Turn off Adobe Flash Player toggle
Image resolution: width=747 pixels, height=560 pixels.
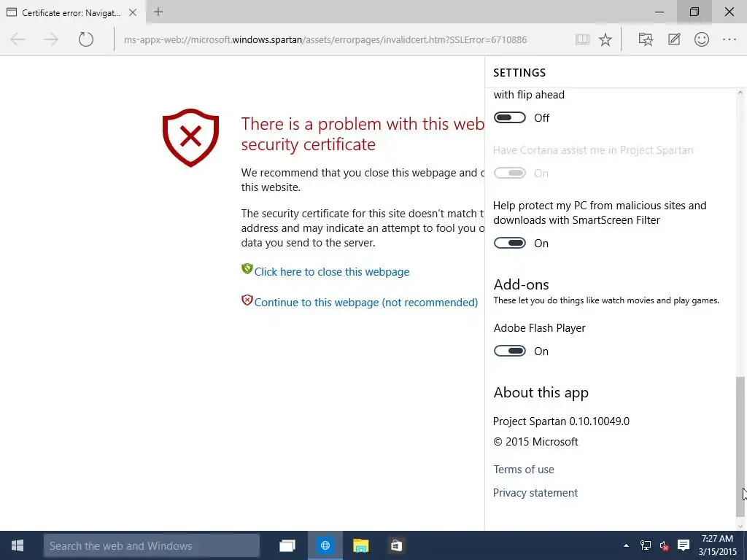(510, 351)
